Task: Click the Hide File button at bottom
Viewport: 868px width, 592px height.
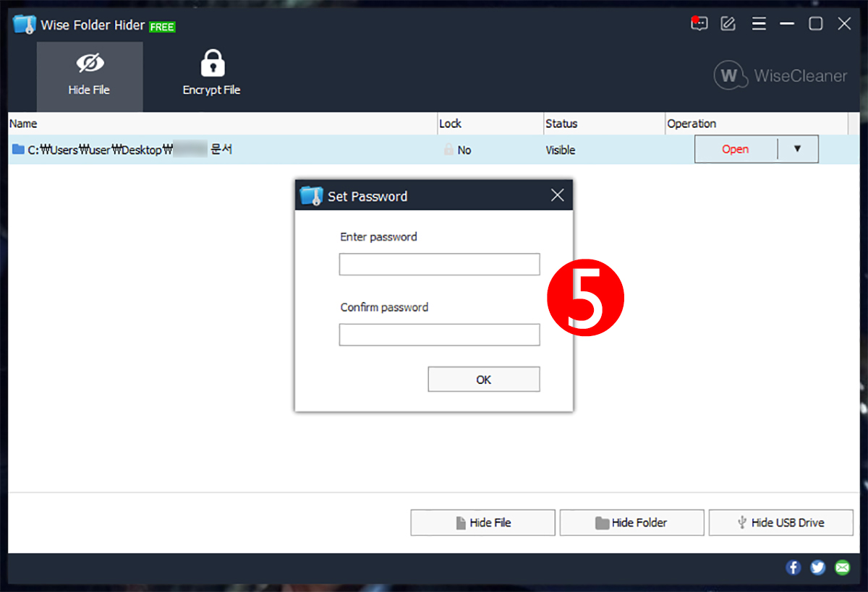Action: [x=483, y=523]
